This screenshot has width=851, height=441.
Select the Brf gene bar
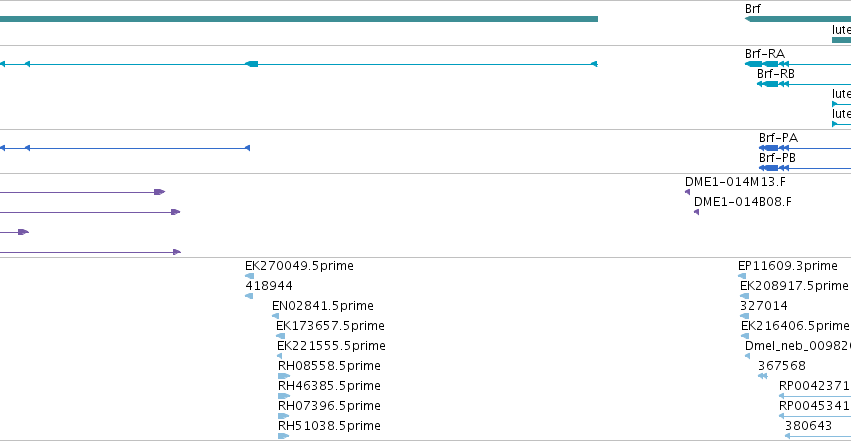pyautogui.click(x=798, y=19)
